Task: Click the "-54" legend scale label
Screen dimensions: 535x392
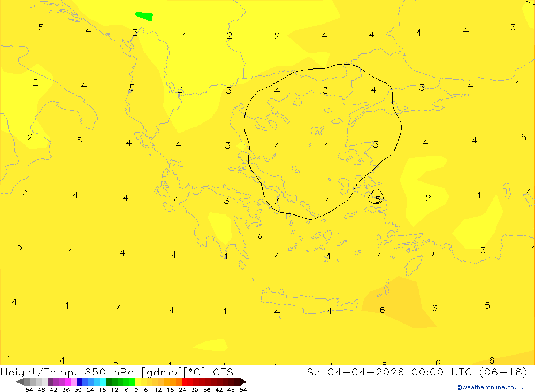Action: pyautogui.click(x=27, y=390)
